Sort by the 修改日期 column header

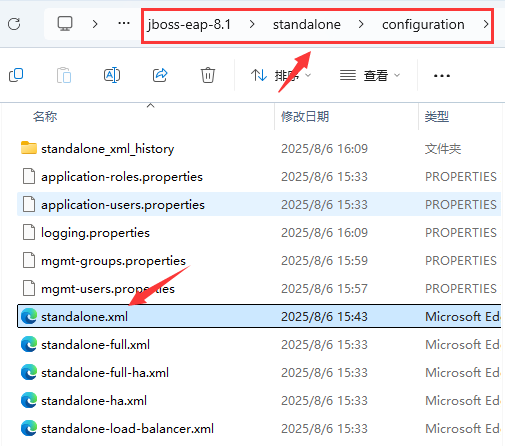[305, 117]
